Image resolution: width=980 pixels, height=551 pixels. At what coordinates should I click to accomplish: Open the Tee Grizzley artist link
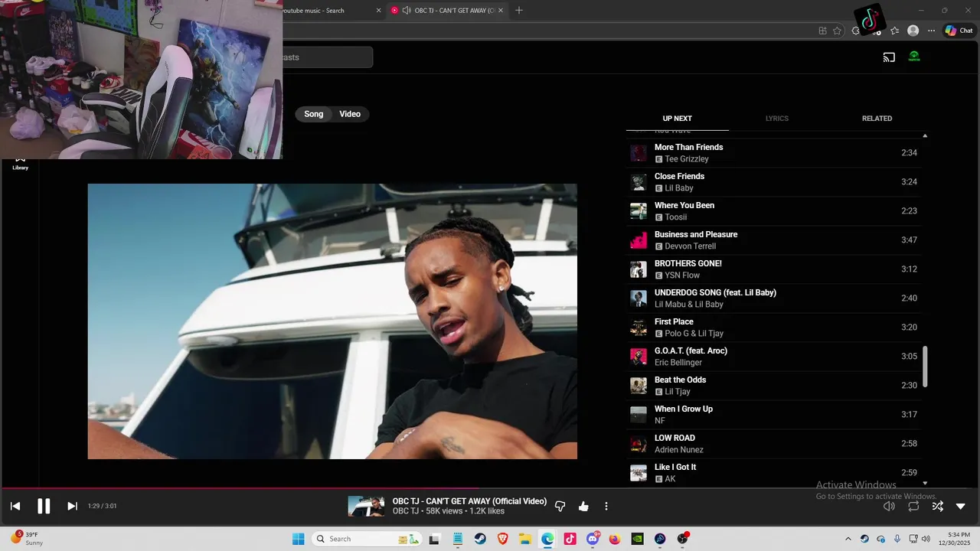coord(687,159)
